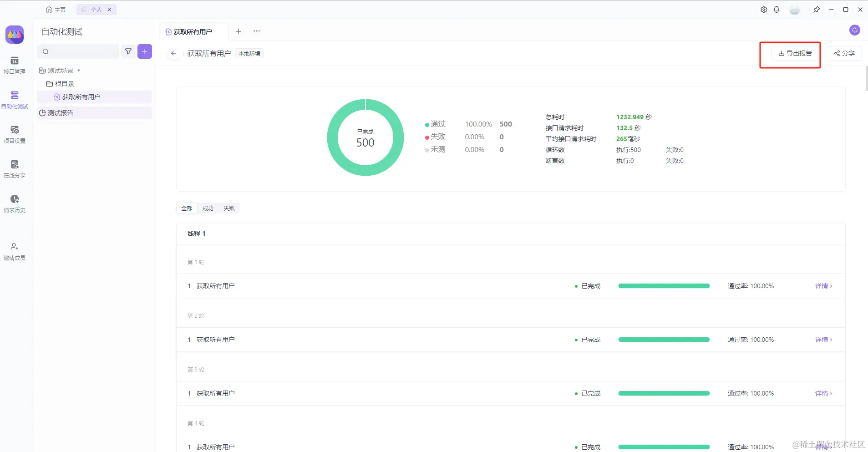Click the 导出报告 button
Screen dimensions: 868x452
795,53
